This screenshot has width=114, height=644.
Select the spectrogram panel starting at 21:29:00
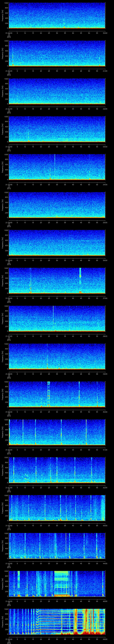pyautogui.click(x=57, y=16)
